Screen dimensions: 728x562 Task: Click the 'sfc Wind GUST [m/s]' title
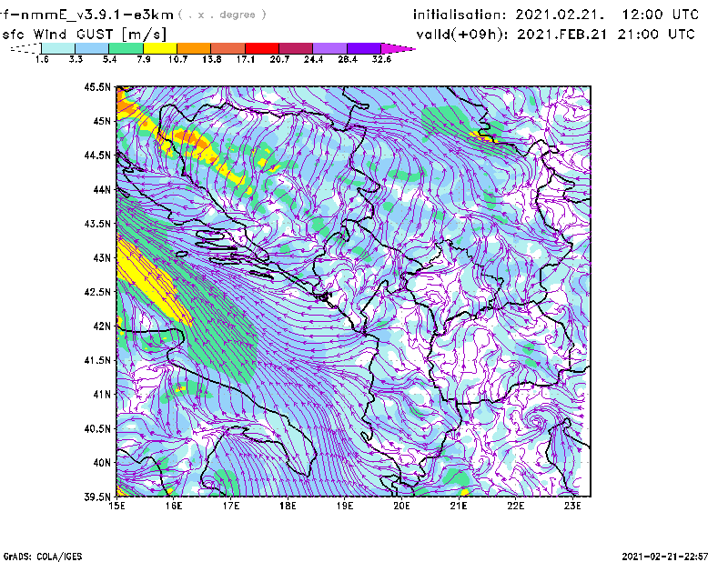[x=84, y=35]
